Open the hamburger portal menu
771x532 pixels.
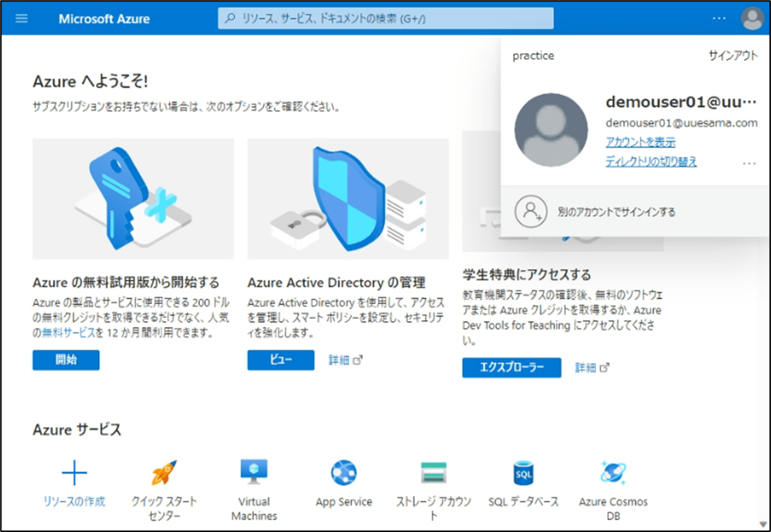pyautogui.click(x=21, y=18)
